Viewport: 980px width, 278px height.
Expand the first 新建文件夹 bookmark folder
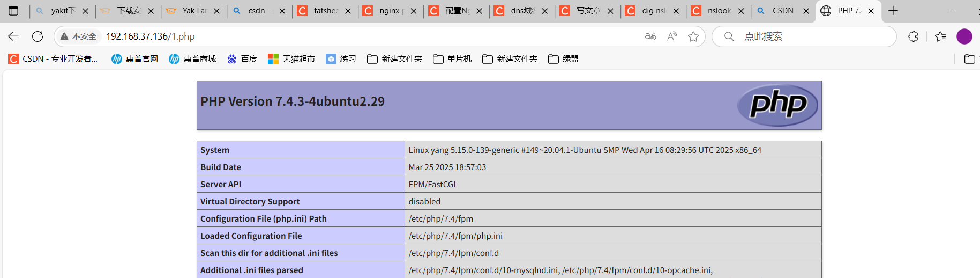pyautogui.click(x=394, y=59)
